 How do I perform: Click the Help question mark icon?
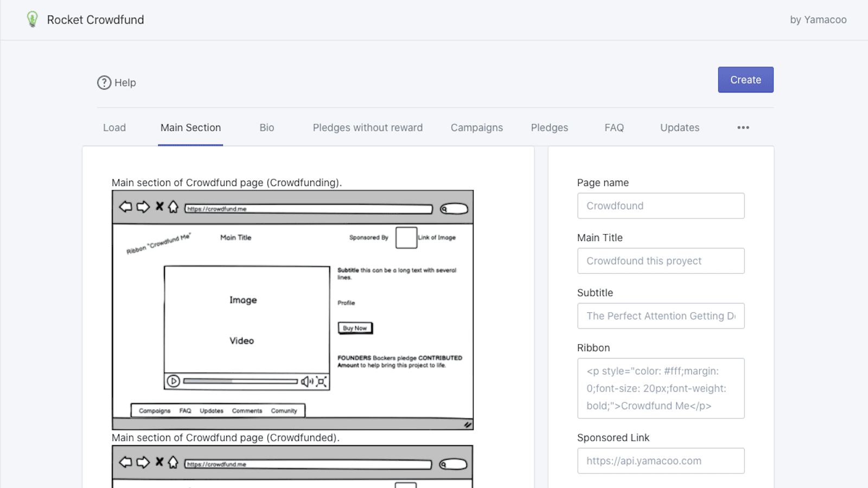click(104, 82)
